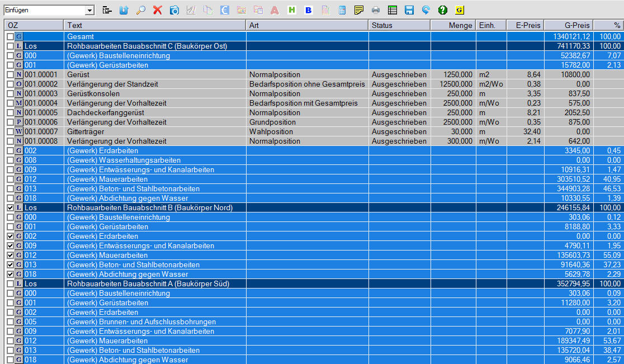Viewport: 624px width, 364px height.
Task: Click the O type icon of row 001.00002
Action: tap(18, 84)
